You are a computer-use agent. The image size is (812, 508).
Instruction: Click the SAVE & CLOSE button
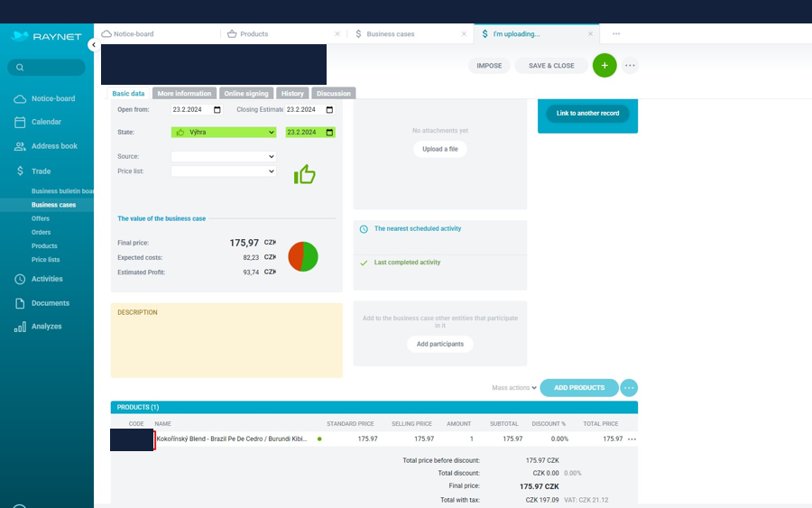[551, 66]
